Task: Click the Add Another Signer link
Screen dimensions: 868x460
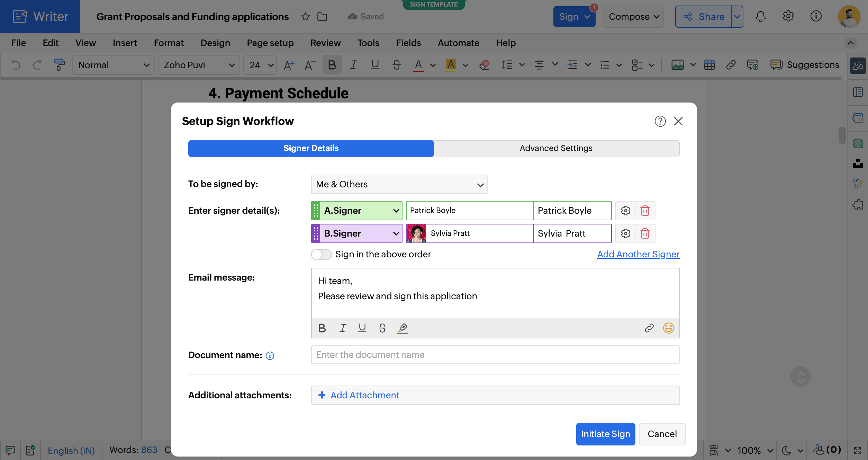Action: tap(638, 254)
